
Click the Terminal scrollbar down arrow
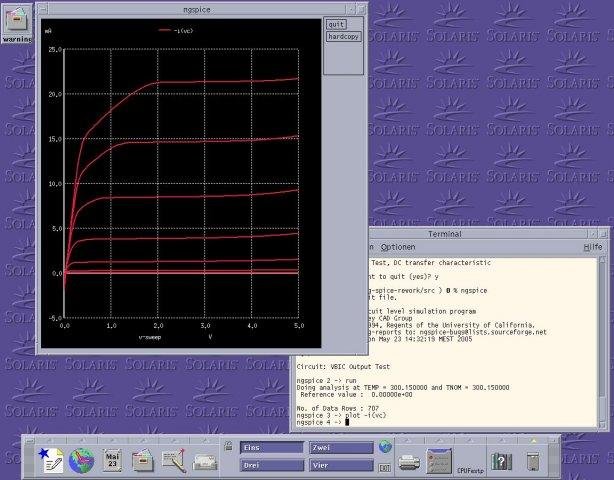[602, 424]
